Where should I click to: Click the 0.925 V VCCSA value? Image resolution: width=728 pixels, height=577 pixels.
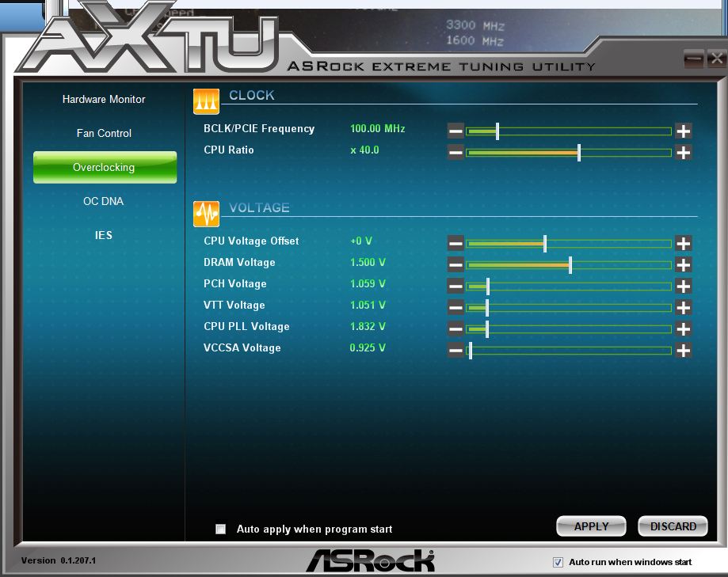[368, 347]
